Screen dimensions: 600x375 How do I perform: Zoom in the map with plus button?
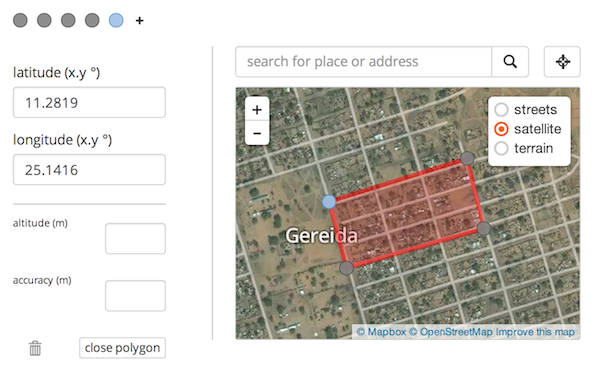tap(257, 110)
